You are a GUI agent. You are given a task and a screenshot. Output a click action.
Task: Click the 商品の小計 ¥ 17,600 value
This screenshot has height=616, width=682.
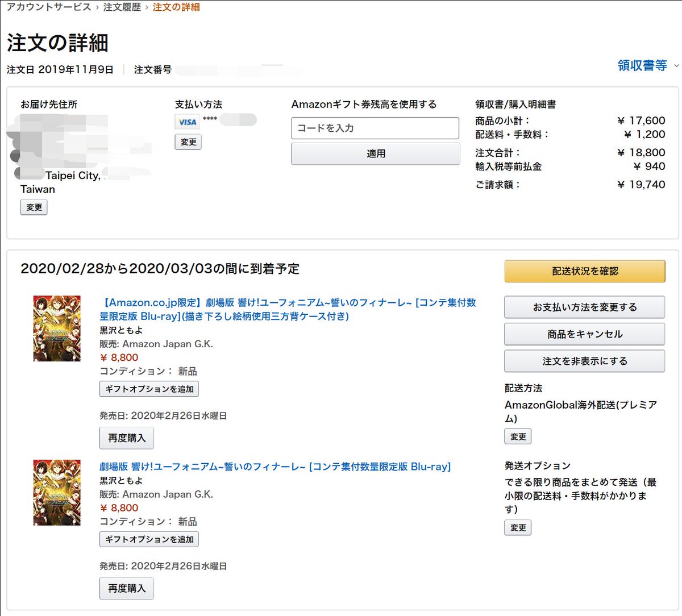[x=641, y=120]
